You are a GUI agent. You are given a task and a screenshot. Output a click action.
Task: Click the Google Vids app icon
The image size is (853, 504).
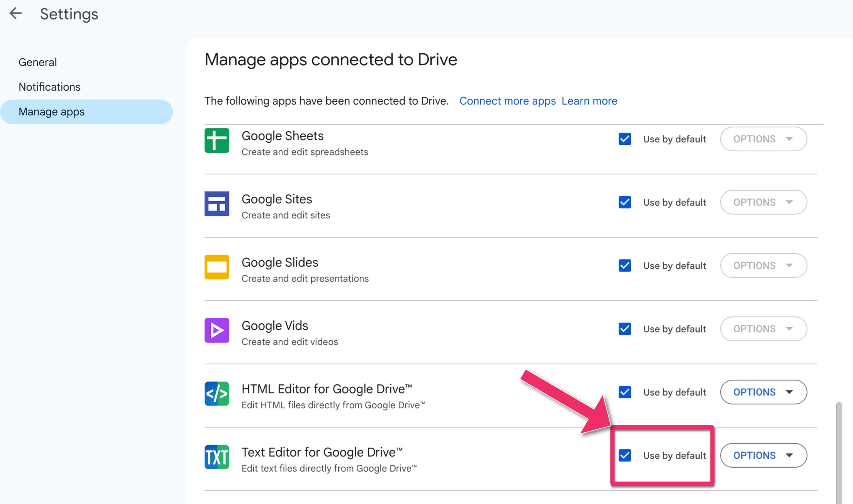click(217, 330)
